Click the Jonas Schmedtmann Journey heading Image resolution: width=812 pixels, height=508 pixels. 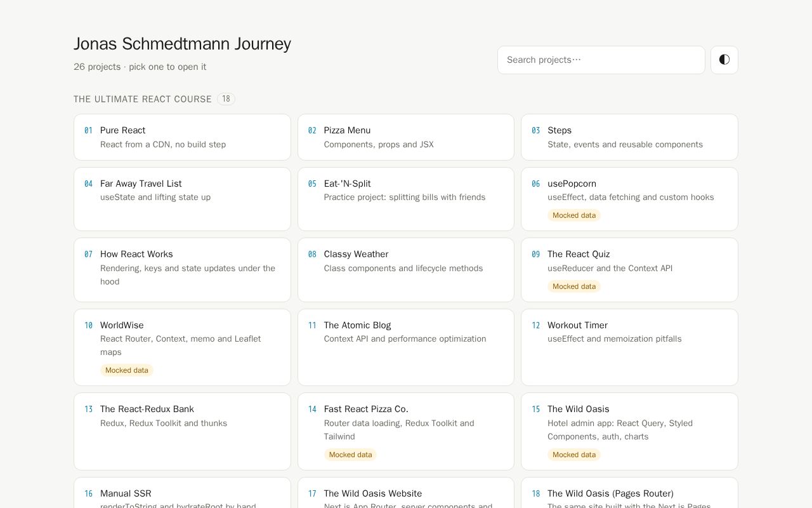click(x=182, y=44)
